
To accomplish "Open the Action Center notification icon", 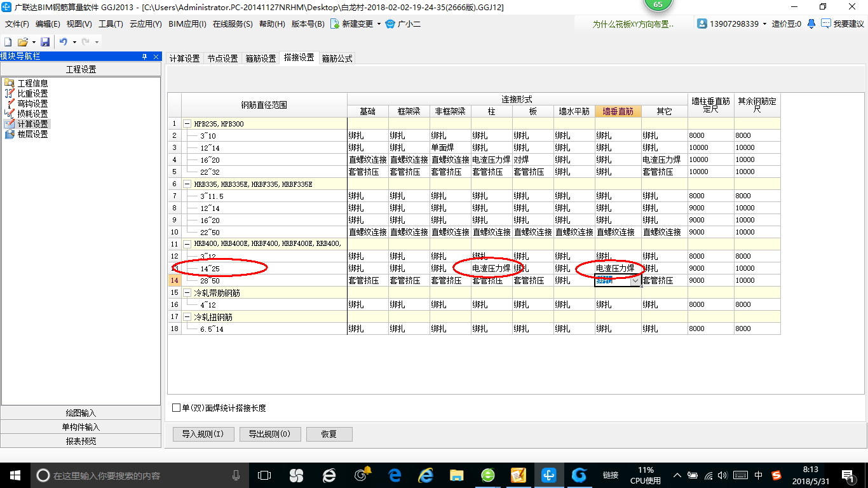I will (x=847, y=475).
